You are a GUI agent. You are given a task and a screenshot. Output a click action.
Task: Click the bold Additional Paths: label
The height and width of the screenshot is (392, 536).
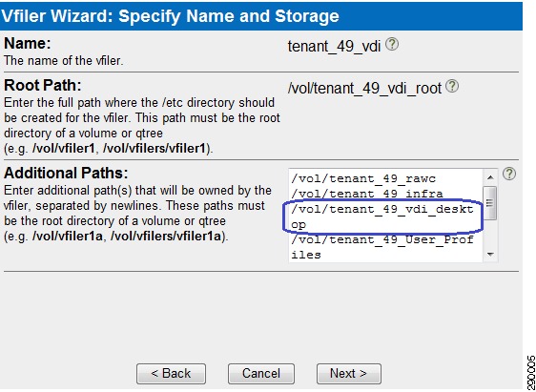pyautogui.click(x=66, y=174)
